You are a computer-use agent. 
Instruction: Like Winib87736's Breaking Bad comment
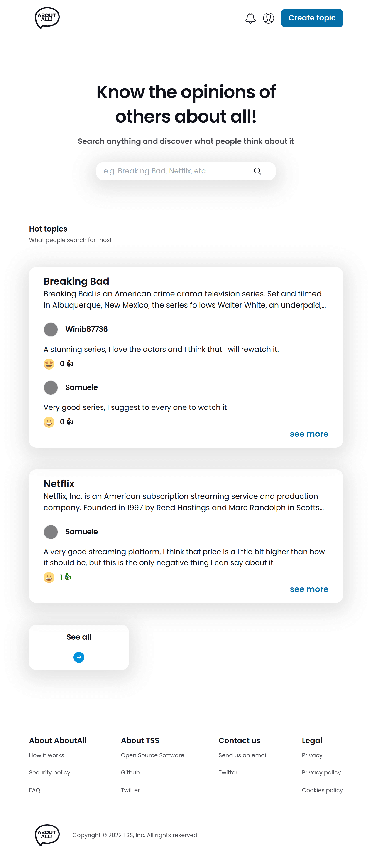(x=70, y=363)
